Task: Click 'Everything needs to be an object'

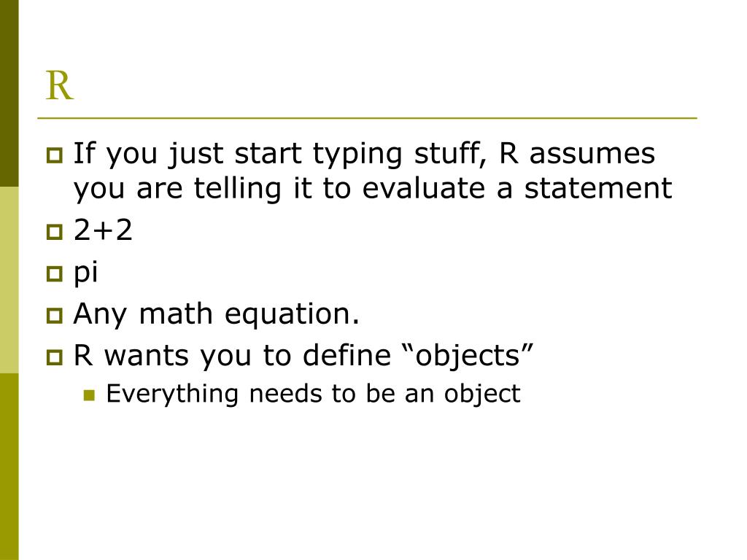Action: tap(313, 394)
